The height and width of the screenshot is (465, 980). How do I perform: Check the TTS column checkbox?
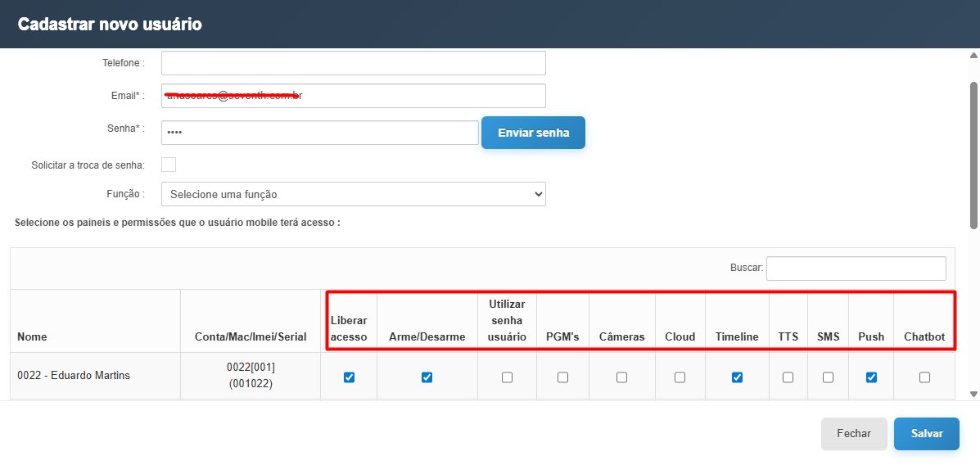point(788,377)
